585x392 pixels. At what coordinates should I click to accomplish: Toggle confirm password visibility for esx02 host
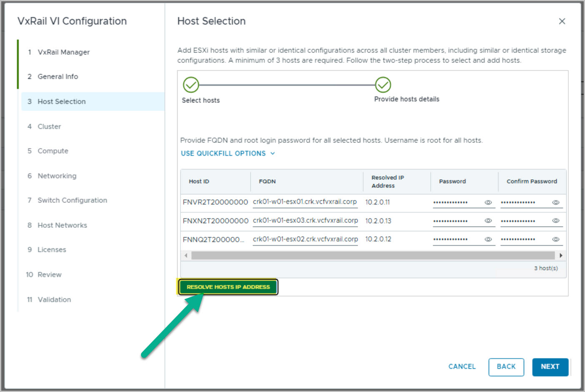pyautogui.click(x=555, y=239)
